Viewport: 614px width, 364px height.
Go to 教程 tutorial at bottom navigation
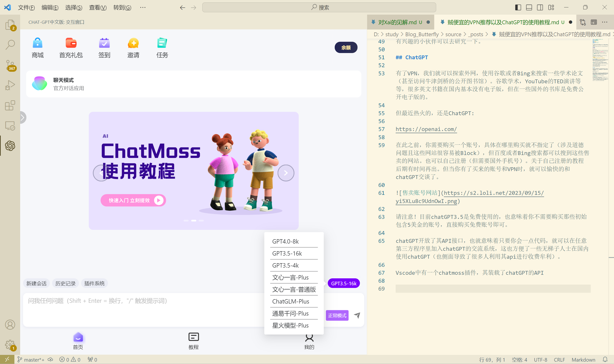tap(193, 341)
